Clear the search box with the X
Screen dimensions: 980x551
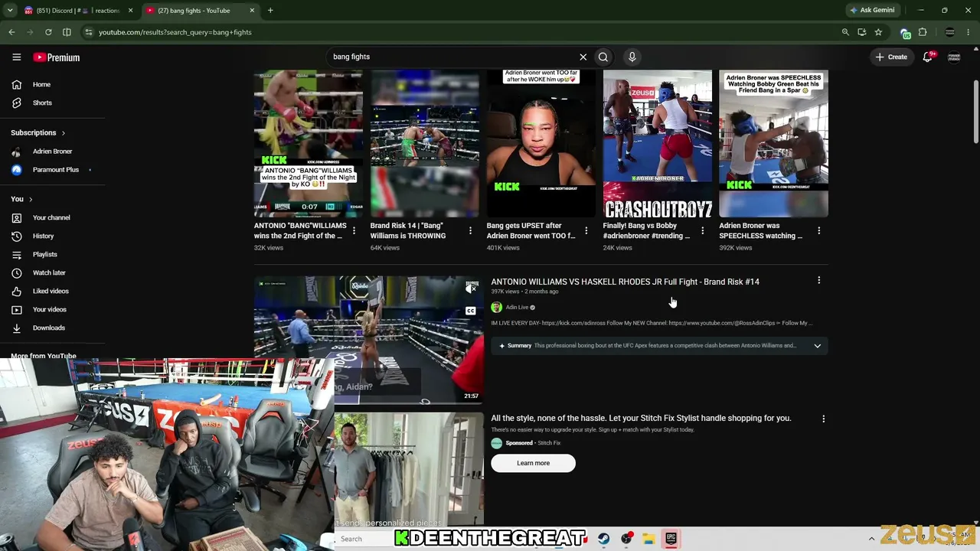(x=583, y=57)
